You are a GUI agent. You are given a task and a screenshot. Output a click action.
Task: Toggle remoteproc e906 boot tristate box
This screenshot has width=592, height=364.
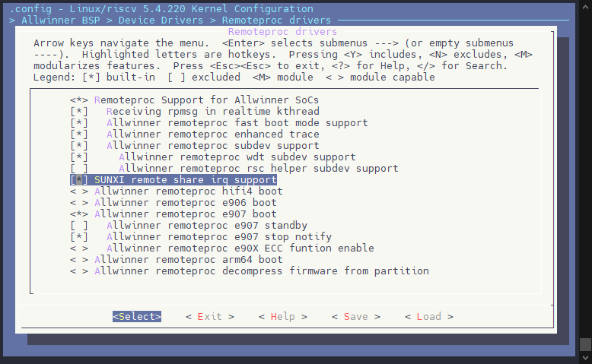tap(79, 203)
